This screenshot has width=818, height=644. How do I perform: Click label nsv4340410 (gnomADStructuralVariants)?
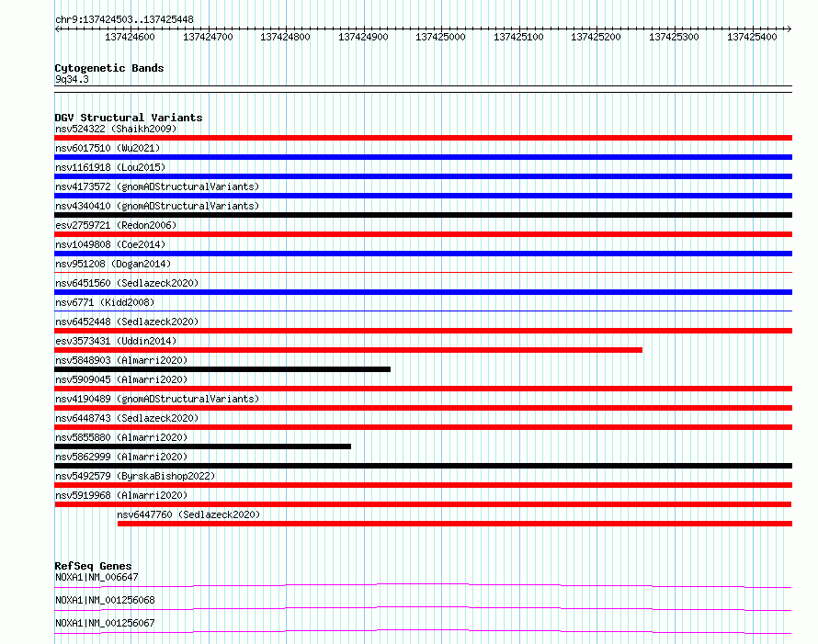coord(157,206)
